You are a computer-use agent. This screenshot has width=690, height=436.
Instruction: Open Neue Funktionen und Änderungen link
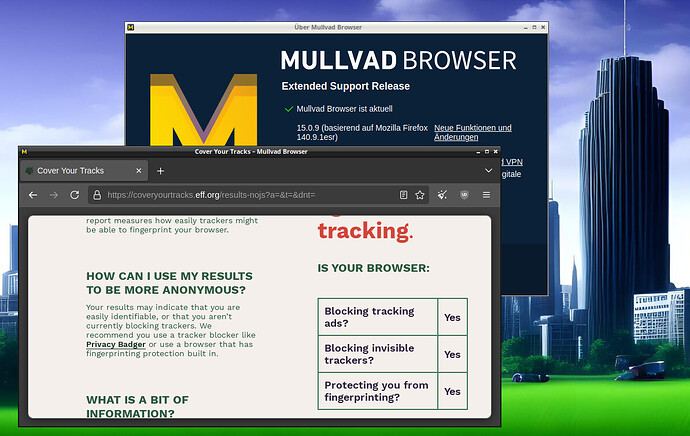473,132
